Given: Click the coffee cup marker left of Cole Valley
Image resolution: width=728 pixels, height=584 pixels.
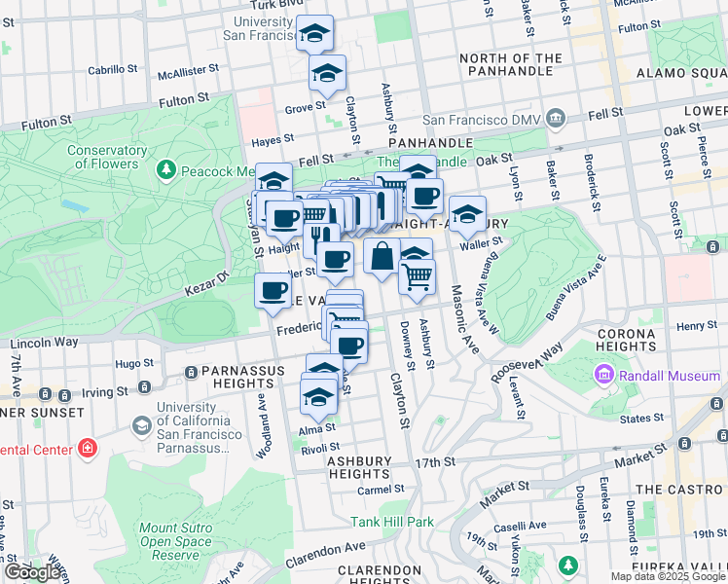Looking at the screenshot, I should pyautogui.click(x=273, y=292).
